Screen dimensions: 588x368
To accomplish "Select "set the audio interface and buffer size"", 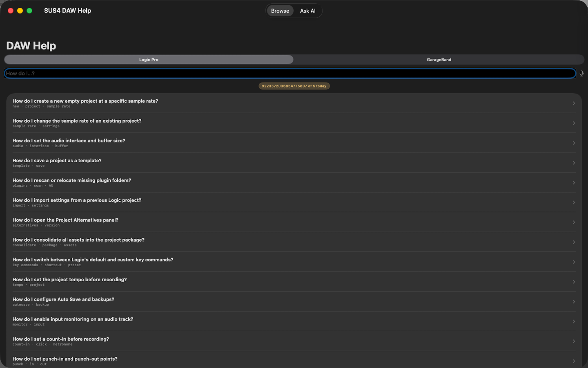I will pos(294,143).
